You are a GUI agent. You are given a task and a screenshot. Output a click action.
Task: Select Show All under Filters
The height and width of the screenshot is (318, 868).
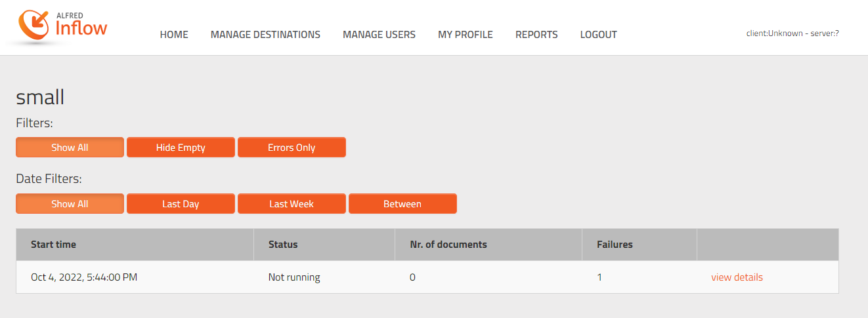pos(70,148)
